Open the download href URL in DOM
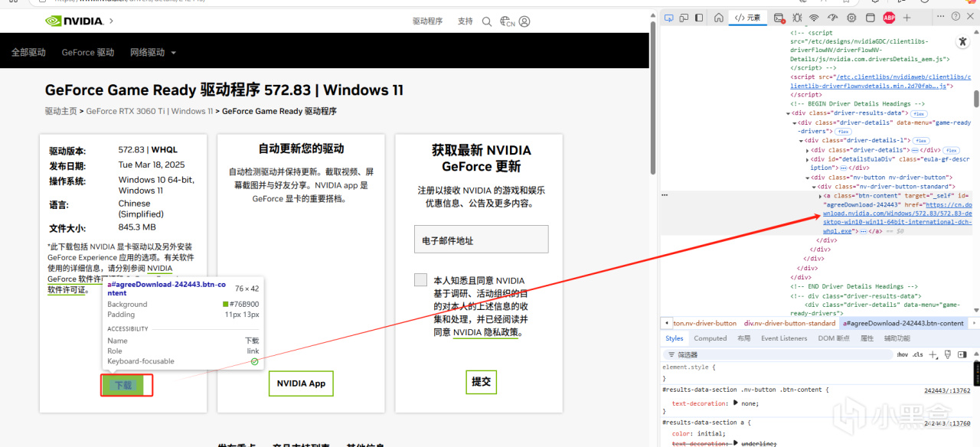 click(897, 218)
